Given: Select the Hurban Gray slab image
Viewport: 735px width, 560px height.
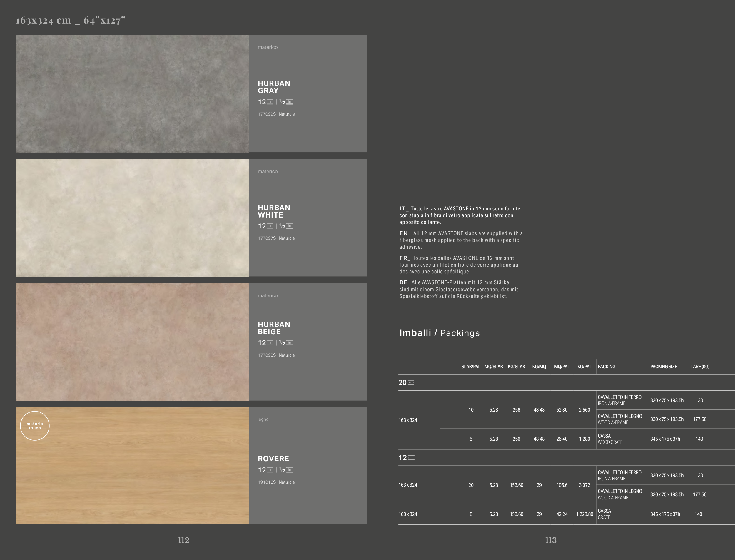Looking at the screenshot, I should pyautogui.click(x=132, y=94).
